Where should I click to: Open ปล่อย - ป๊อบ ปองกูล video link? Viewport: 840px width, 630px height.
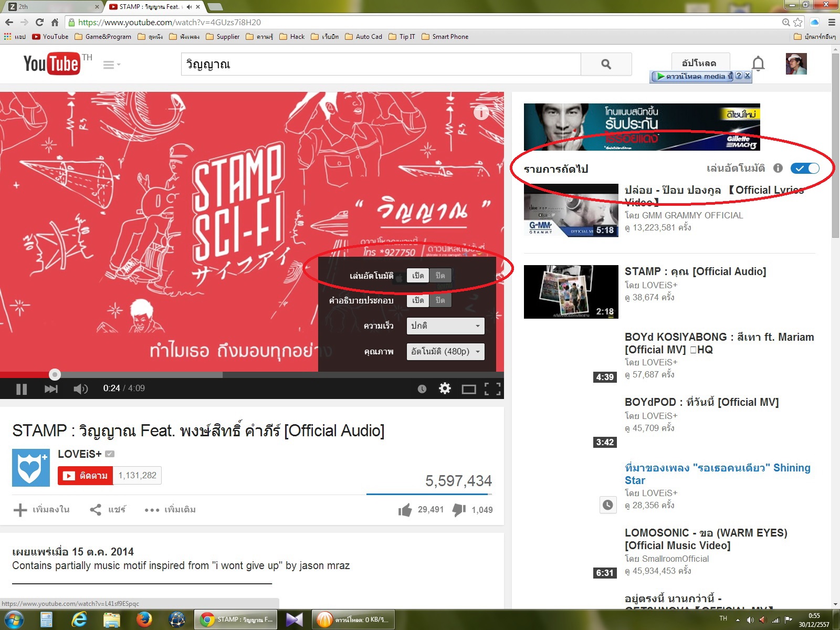[714, 196]
